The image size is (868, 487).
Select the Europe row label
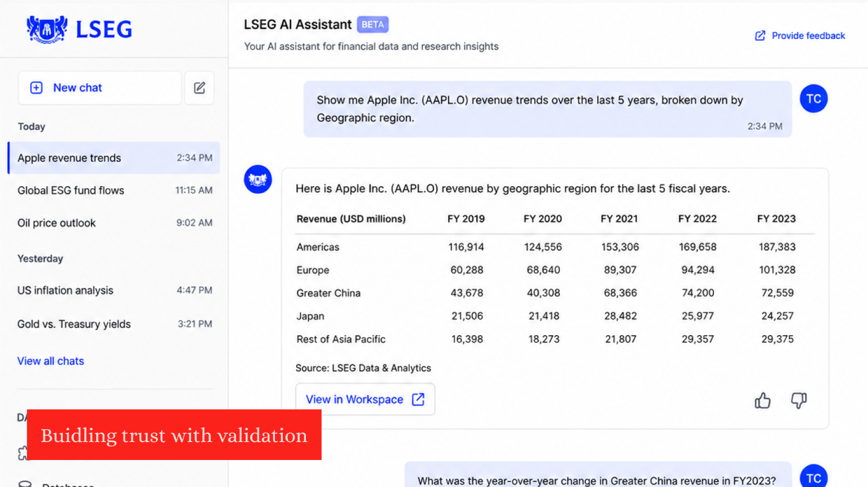(313, 270)
